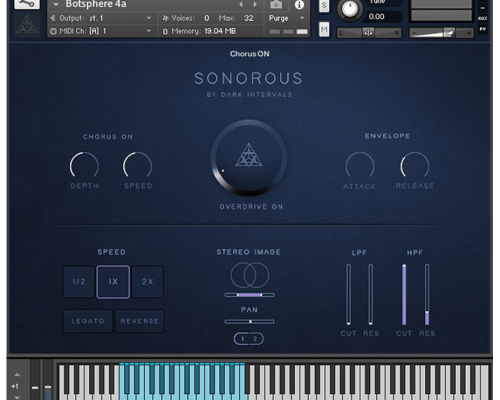This screenshot has height=400, width=500.
Task: Open the wrench instrument edit icon
Action: [27, 4]
